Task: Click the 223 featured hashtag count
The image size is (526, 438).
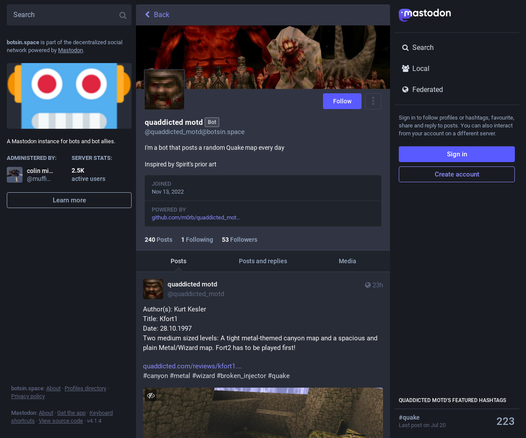Action: click(505, 421)
